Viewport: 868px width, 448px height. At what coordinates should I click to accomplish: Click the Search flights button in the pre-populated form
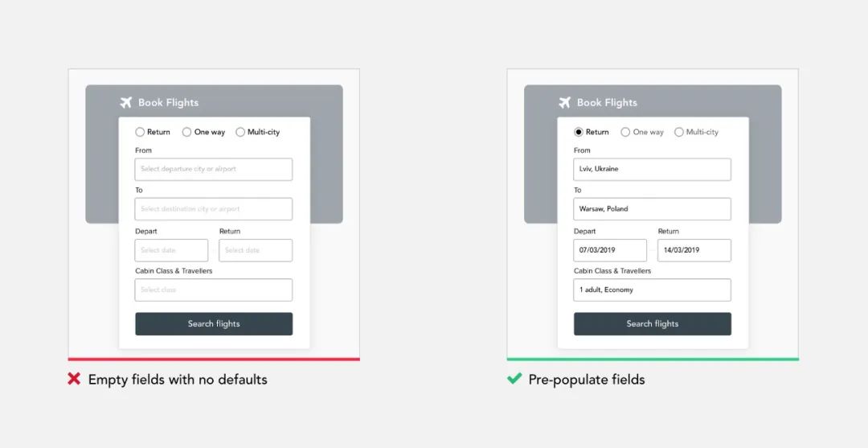point(652,324)
